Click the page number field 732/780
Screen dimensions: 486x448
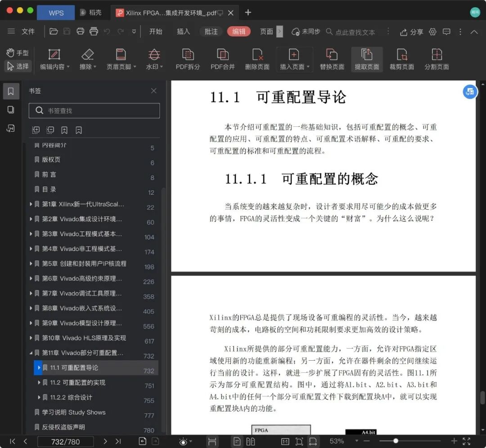point(65,442)
